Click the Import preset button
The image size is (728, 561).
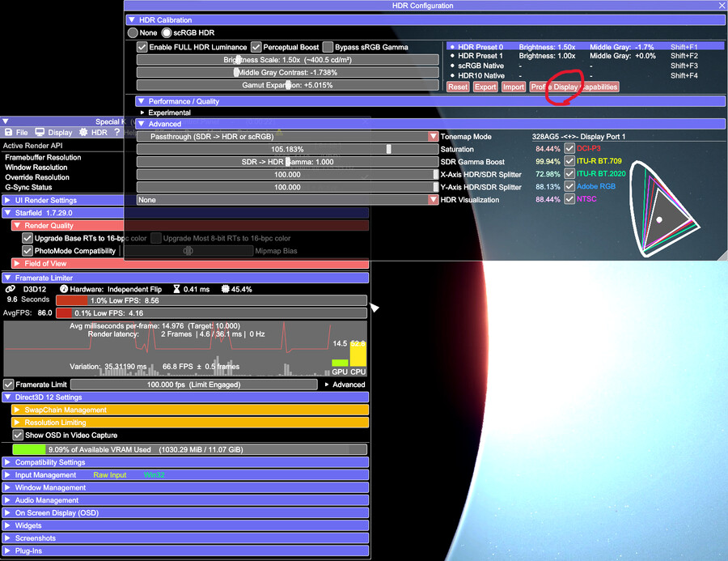point(514,87)
